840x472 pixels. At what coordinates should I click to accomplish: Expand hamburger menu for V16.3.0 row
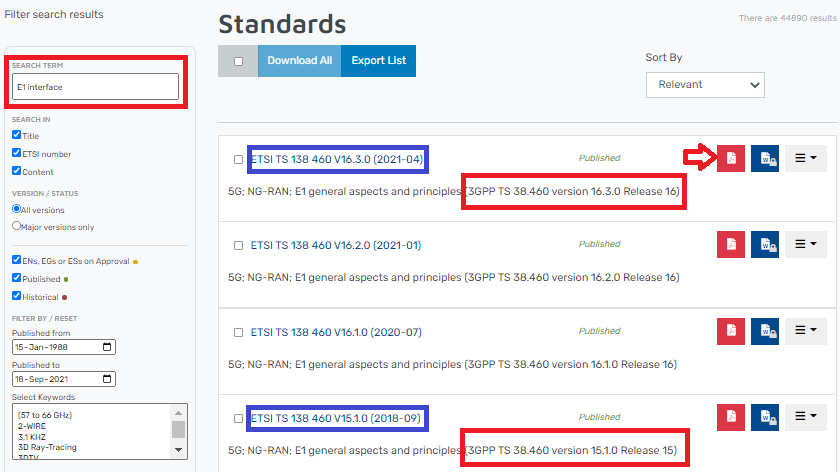pyautogui.click(x=805, y=159)
